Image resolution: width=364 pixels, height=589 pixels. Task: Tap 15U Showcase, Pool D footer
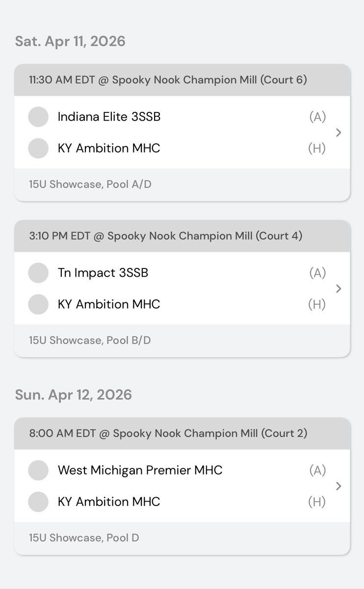182,538
